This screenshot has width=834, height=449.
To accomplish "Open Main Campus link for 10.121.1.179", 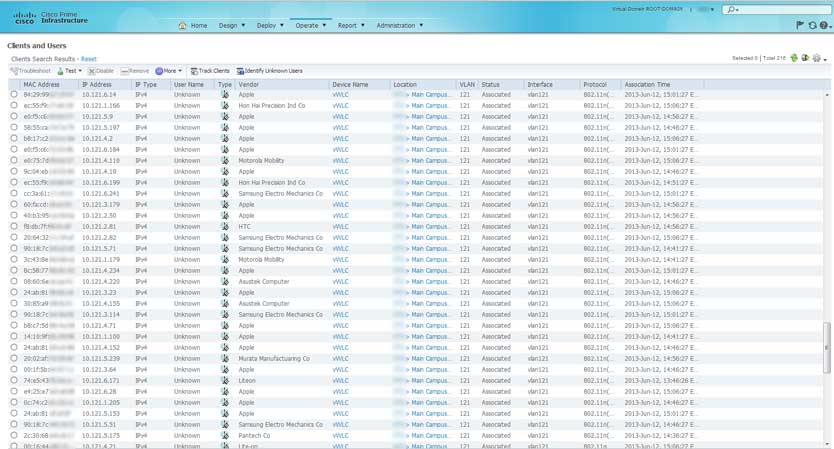I will (x=430, y=260).
